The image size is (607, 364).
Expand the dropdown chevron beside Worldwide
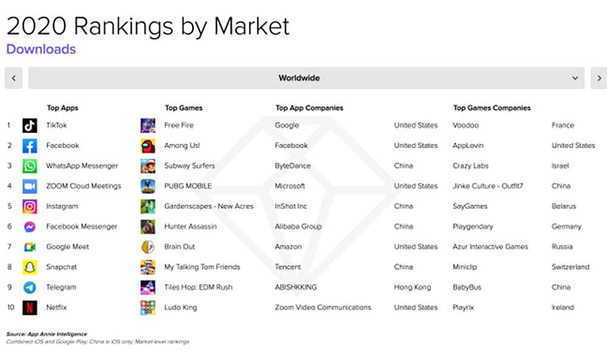click(575, 78)
